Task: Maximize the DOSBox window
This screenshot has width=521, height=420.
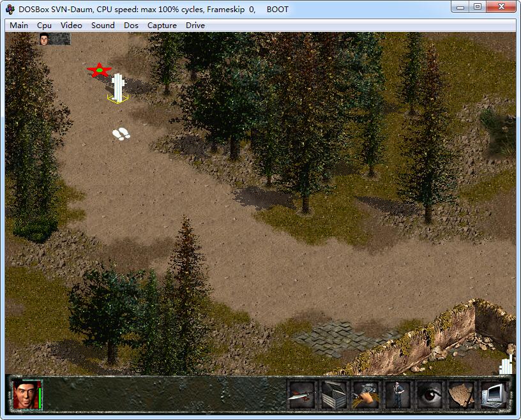Action: (478, 6)
